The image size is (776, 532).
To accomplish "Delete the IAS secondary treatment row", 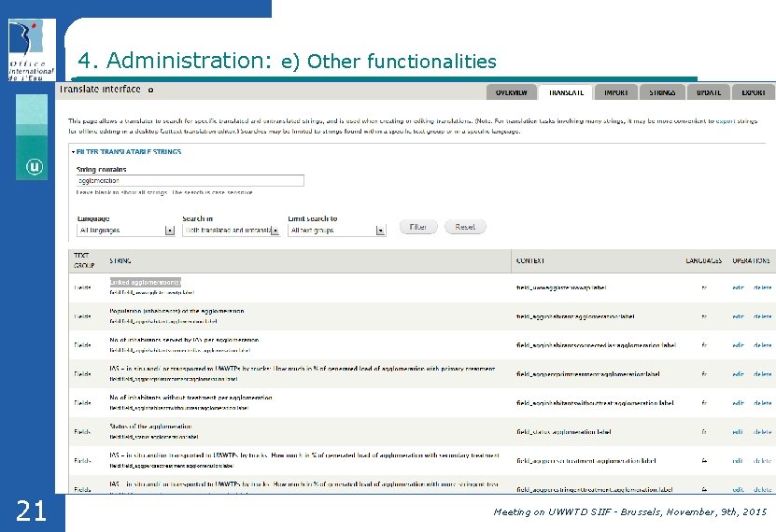I will pos(762,461).
